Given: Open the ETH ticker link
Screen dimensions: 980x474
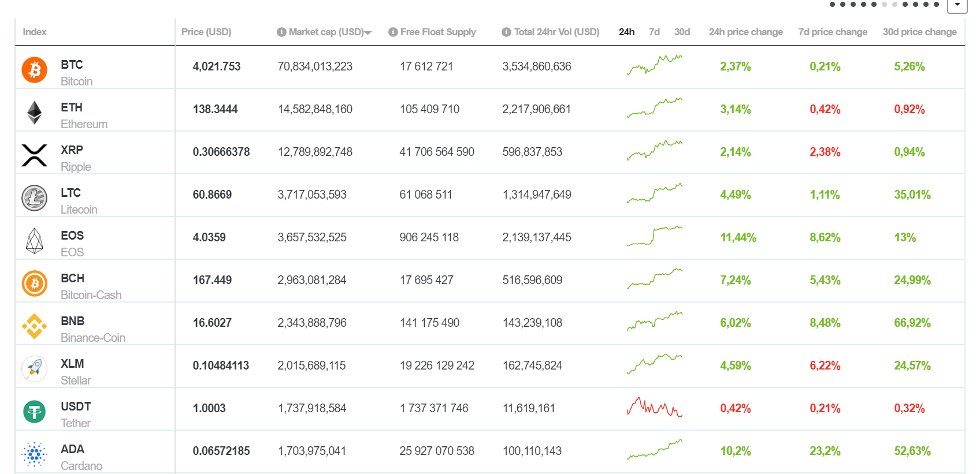Looking at the screenshot, I should point(72,107).
